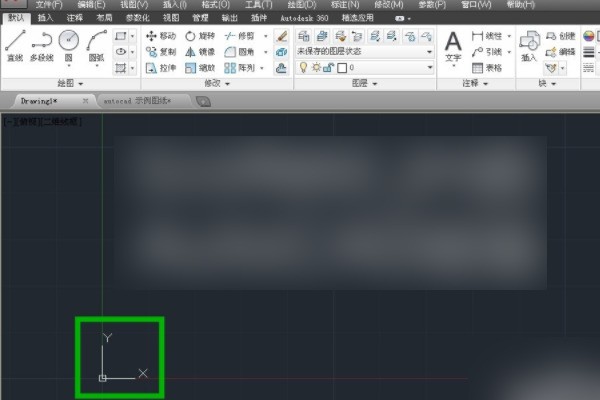Open the 编辑(E) menu
Image resolution: width=600 pixels, height=400 pixels.
[91, 5]
